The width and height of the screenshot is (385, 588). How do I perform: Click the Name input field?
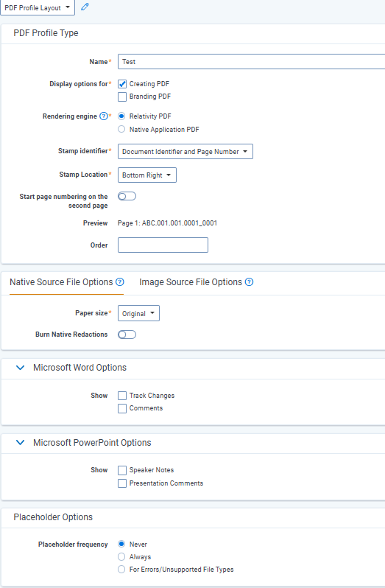[251, 61]
